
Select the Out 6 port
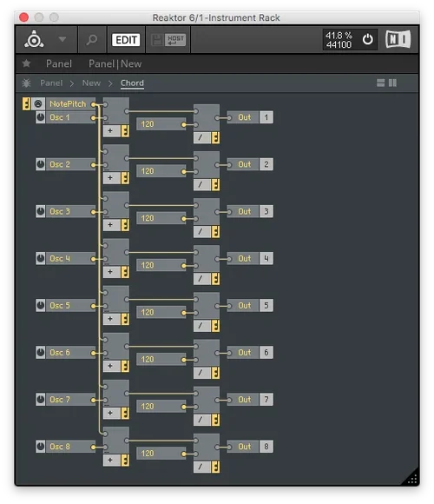click(250, 352)
